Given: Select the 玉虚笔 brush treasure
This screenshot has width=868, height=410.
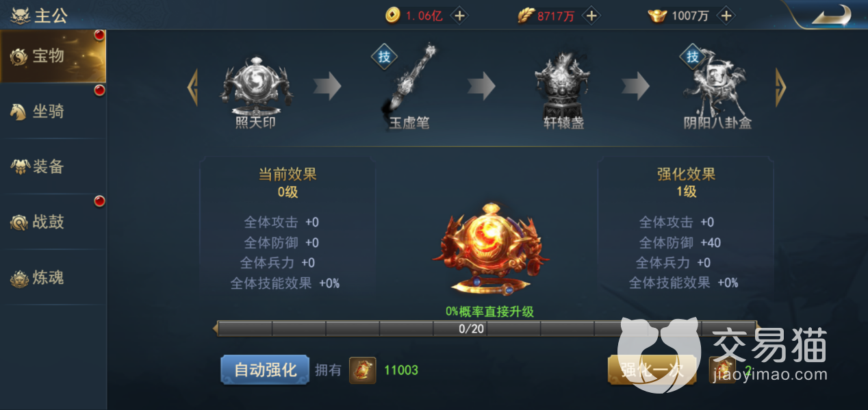Looking at the screenshot, I should [x=409, y=81].
